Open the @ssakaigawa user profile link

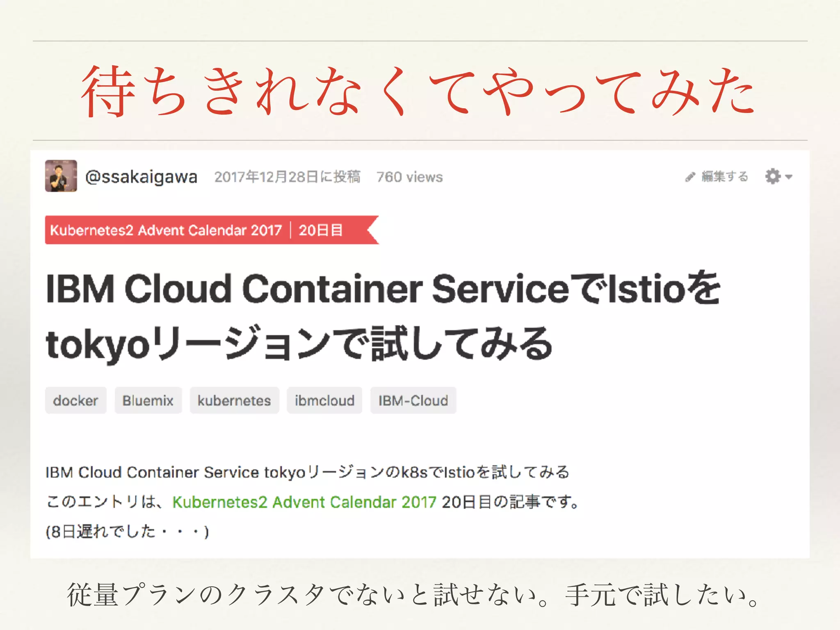[141, 177]
